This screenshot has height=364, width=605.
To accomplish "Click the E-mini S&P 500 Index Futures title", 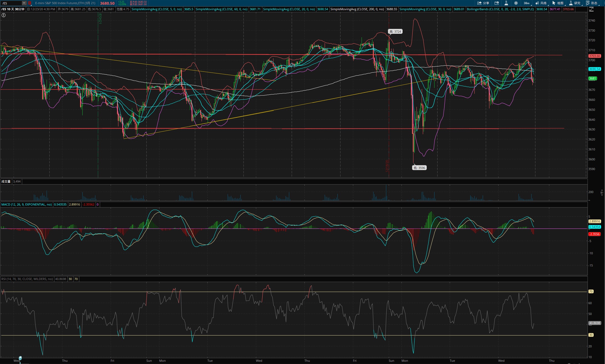I will (x=65, y=3).
